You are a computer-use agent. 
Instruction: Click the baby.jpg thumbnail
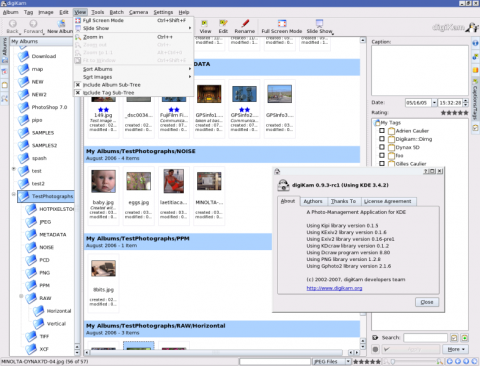[103, 181]
